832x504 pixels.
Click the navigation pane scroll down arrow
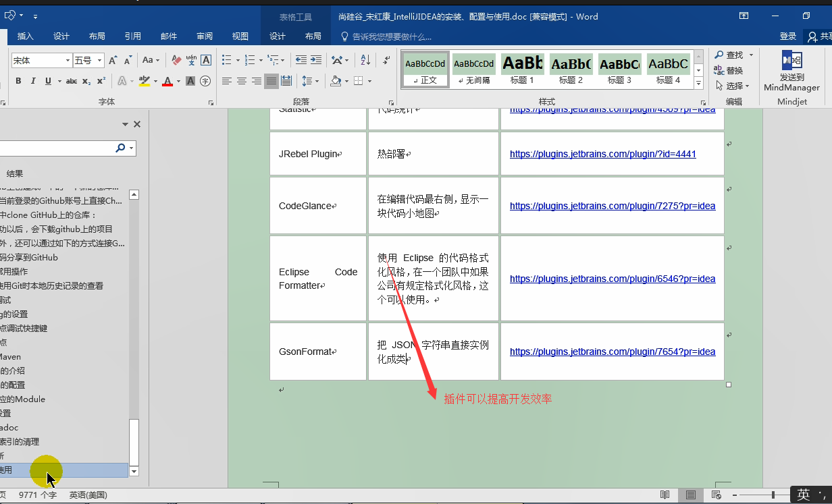(134, 472)
